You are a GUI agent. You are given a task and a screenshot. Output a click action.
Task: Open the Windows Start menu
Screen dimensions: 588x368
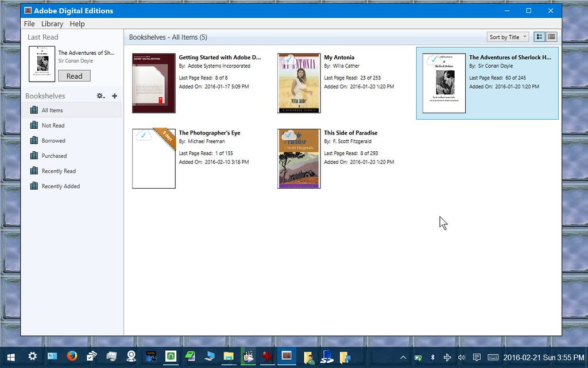tap(11, 356)
